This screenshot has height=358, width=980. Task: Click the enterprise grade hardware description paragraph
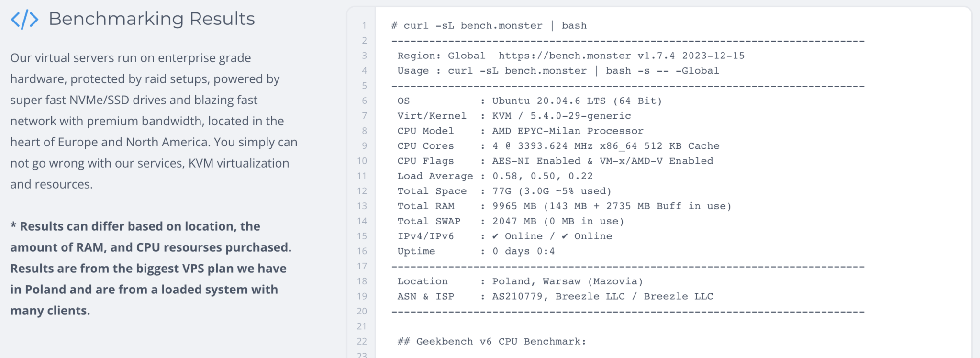click(154, 121)
